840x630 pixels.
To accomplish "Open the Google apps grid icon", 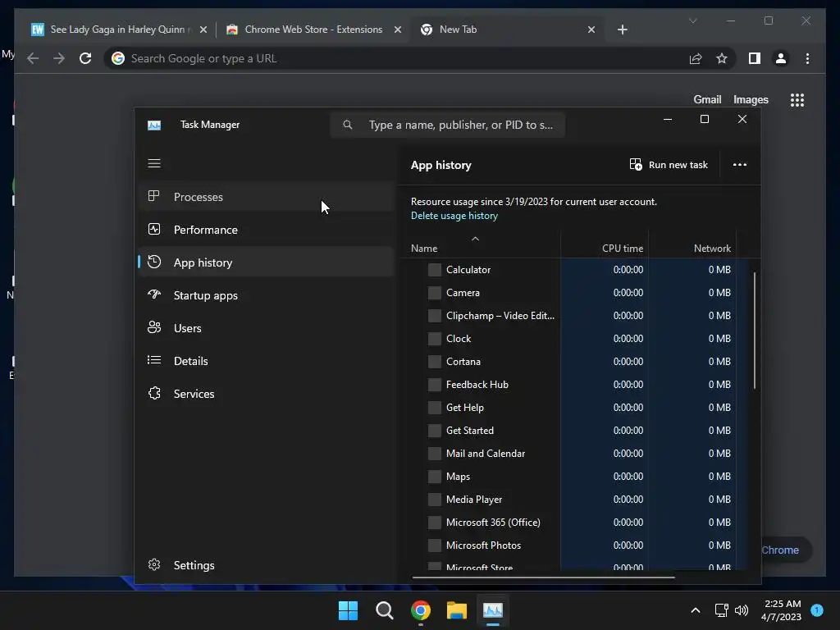I will click(797, 99).
